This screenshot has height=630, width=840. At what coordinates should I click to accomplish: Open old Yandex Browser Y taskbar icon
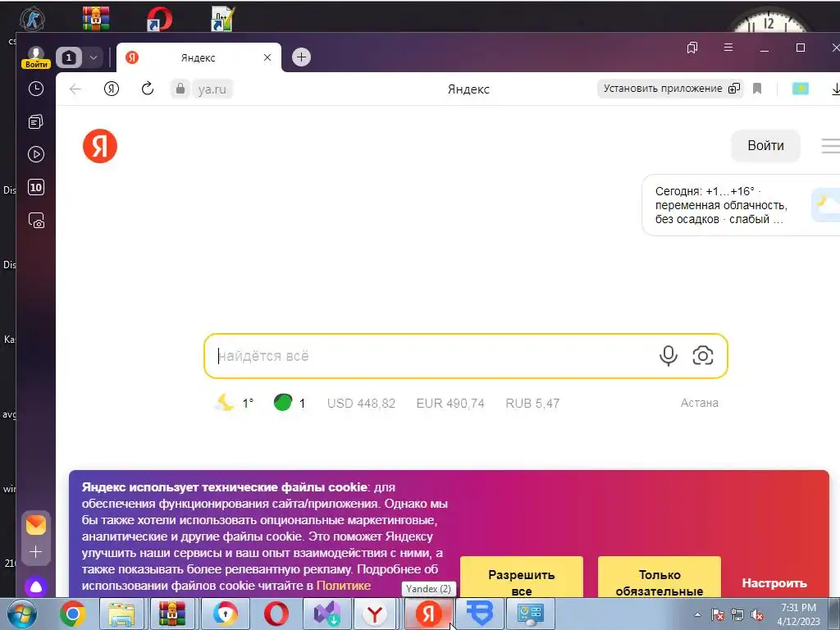(375, 614)
